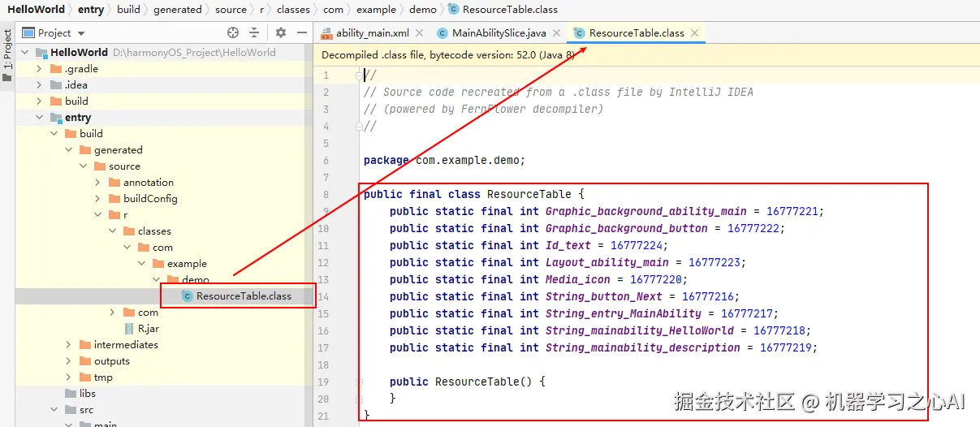Fold the ResourceTable constructor at line 19
Image resolution: width=980 pixels, height=427 pixels.
pos(359,382)
